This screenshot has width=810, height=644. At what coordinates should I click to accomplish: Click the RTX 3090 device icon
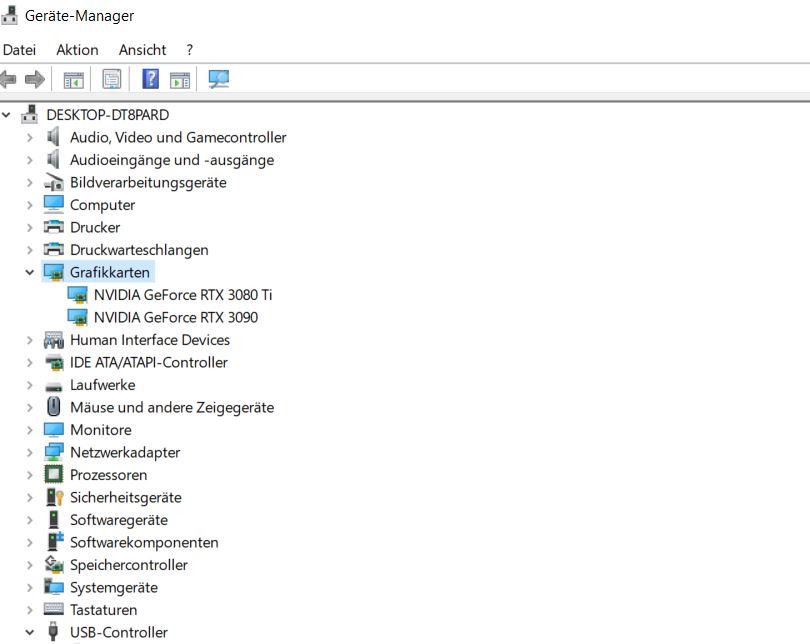pyautogui.click(x=77, y=317)
